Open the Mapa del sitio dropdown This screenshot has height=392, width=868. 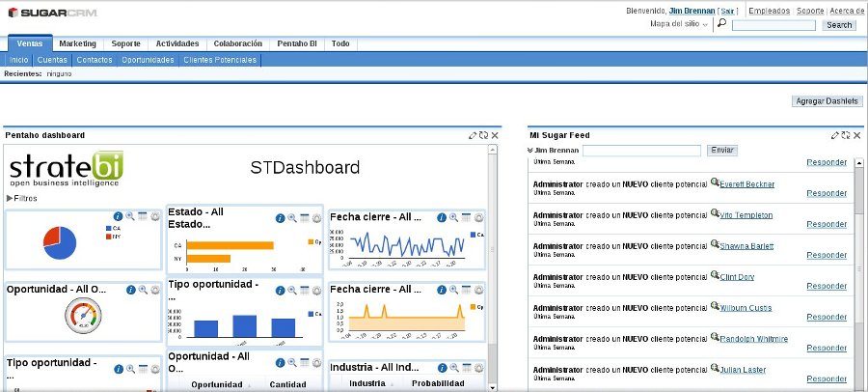click(679, 24)
